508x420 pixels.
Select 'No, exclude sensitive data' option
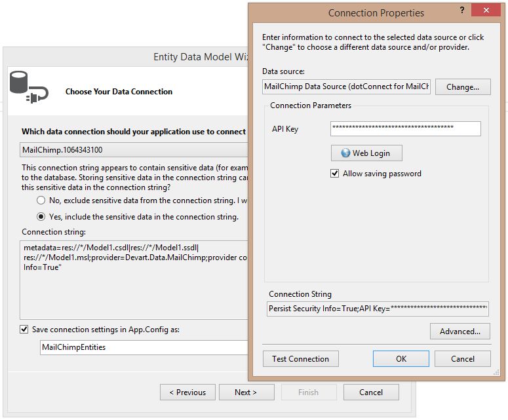41,200
